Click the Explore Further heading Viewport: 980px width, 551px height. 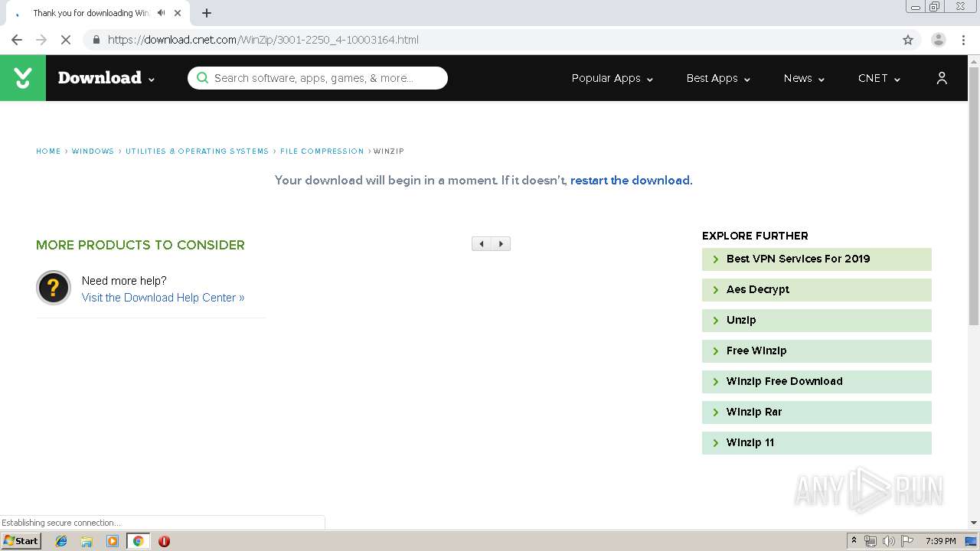(x=755, y=236)
